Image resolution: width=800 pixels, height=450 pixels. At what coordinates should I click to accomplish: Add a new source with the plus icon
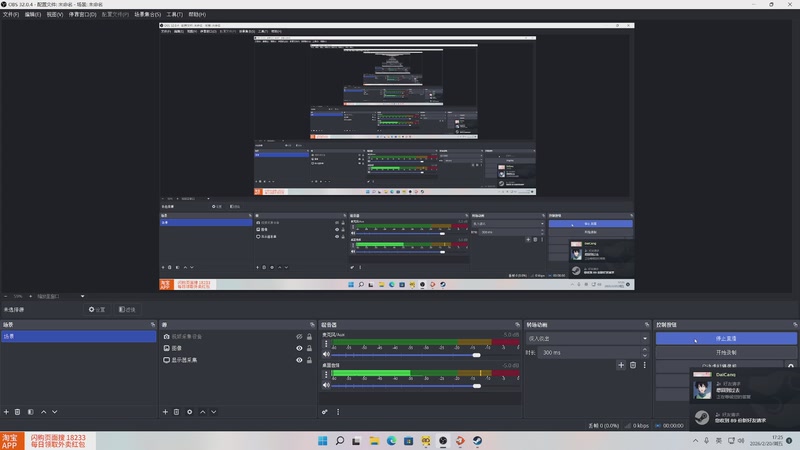pyautogui.click(x=165, y=412)
